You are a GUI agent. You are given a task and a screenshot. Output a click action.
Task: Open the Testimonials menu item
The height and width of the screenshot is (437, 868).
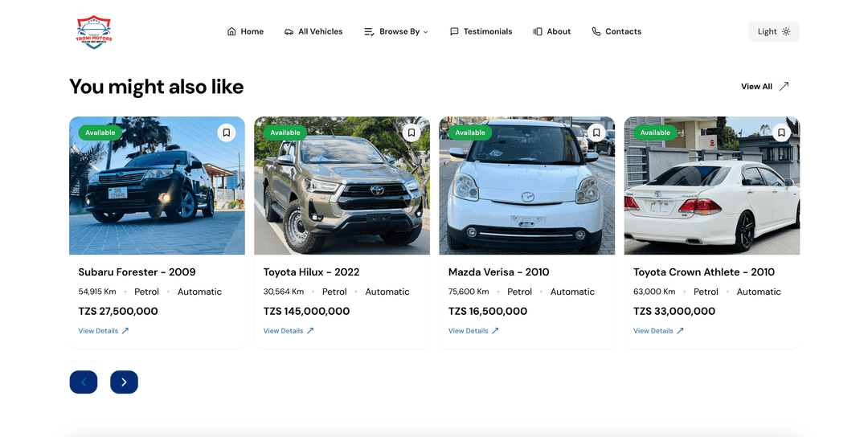pos(481,31)
